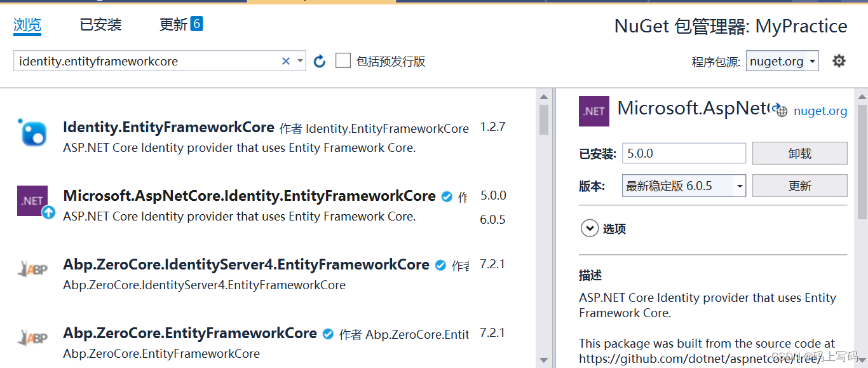Select the Abp.ZeroCore.IdentityServer4.EntityFrameworkCore package title
The width and height of the screenshot is (868, 368).
point(246,264)
